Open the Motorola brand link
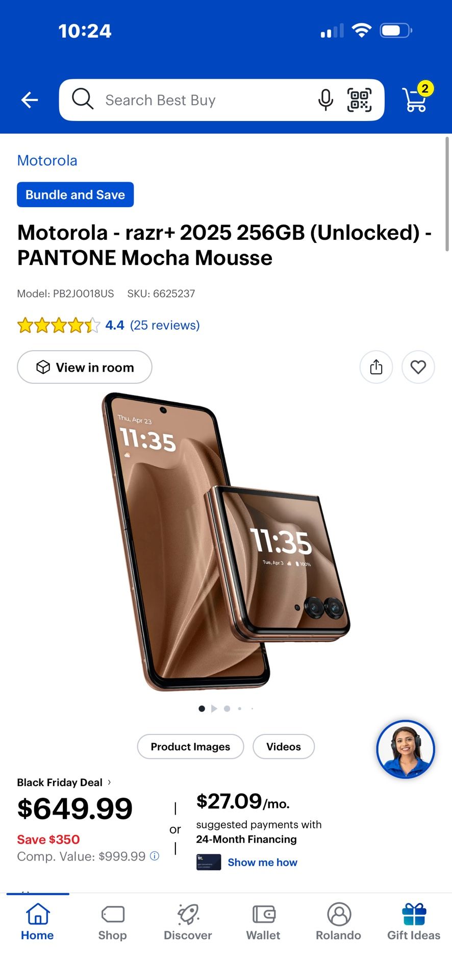The width and height of the screenshot is (452, 980). click(x=47, y=160)
